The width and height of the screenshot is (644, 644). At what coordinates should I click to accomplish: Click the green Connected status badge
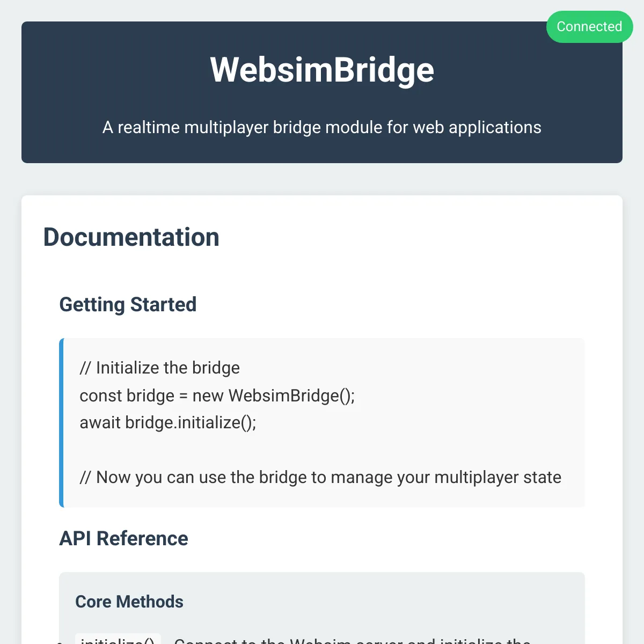pyautogui.click(x=589, y=27)
